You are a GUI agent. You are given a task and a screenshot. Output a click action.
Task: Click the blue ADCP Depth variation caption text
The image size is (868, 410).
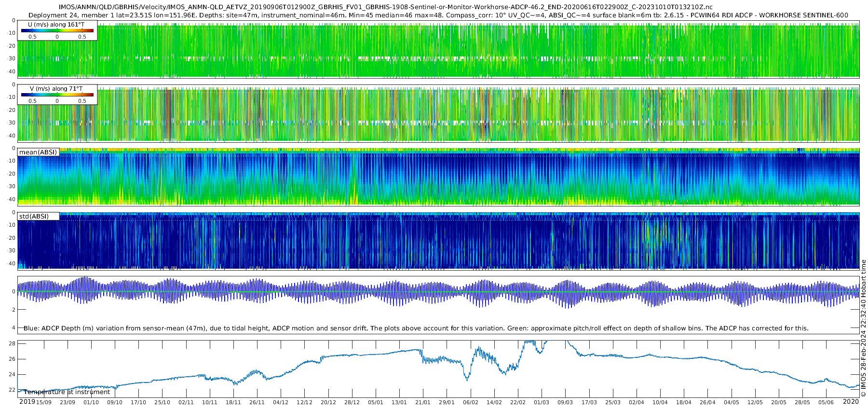click(x=416, y=328)
